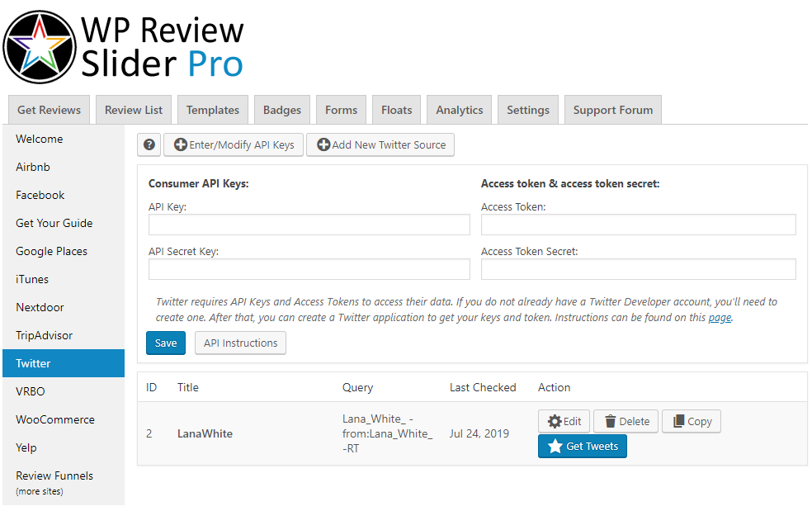Select the Badges tab
The image size is (812, 511).
coord(282,110)
